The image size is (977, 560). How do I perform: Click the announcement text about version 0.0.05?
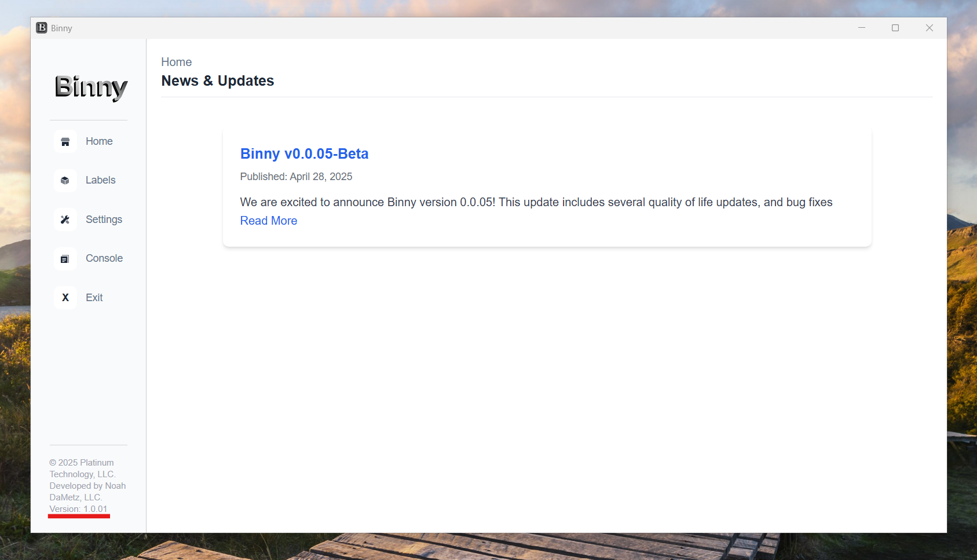536,202
